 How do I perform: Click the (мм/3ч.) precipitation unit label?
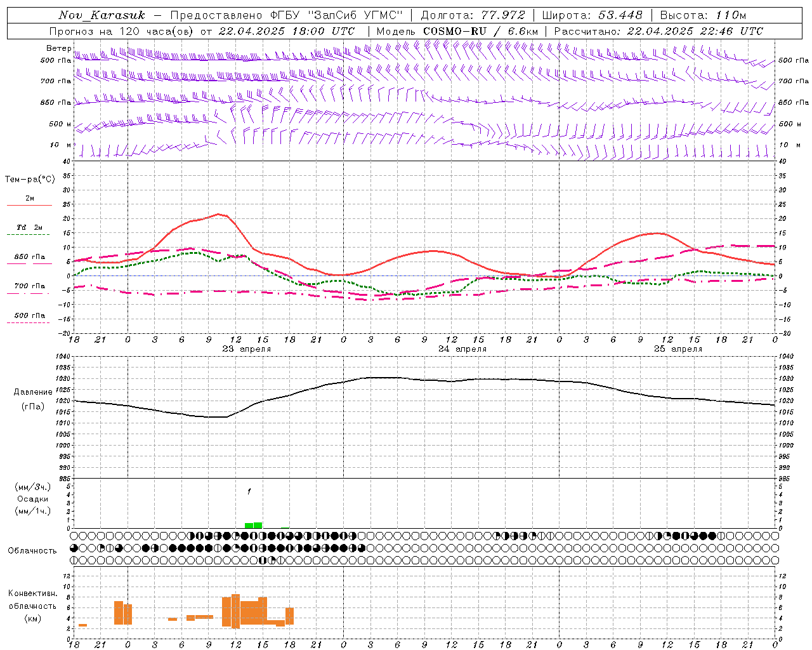point(32,487)
